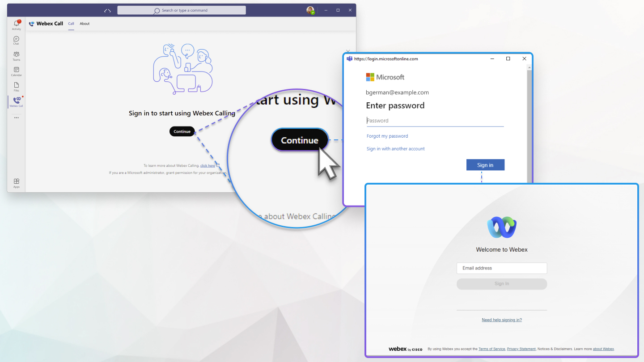The width and height of the screenshot is (644, 362).
Task: Open the Forgot my password link
Action: [387, 136]
